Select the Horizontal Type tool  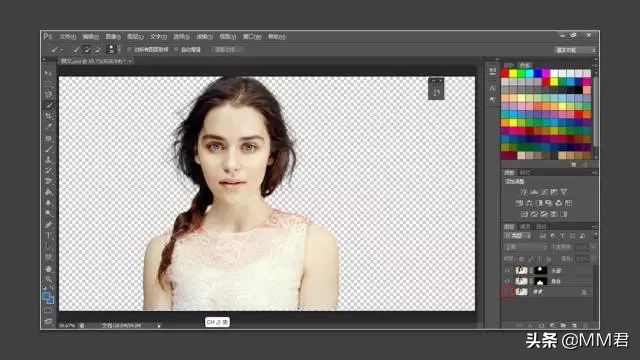pyautogui.click(x=48, y=236)
